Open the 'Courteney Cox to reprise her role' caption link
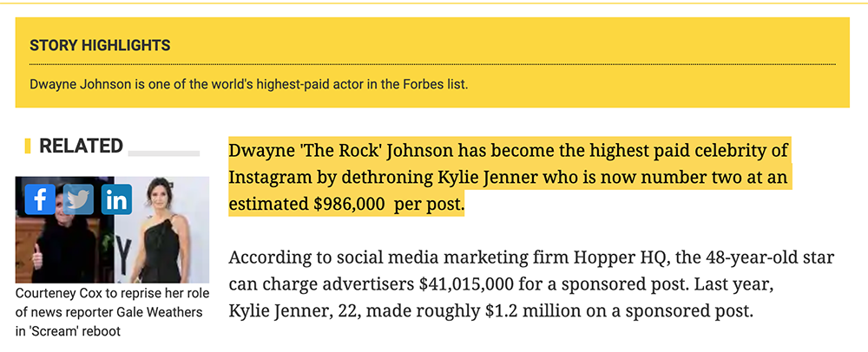868x352 pixels. [108, 312]
